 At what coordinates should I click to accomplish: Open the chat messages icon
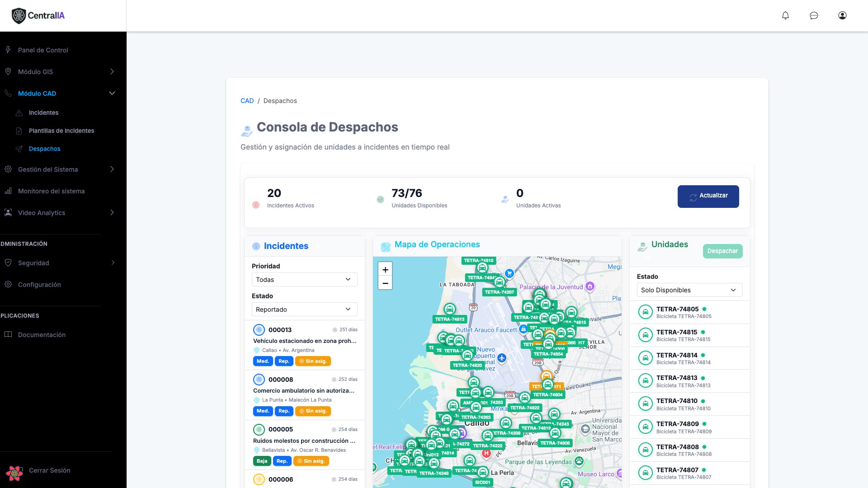click(814, 15)
